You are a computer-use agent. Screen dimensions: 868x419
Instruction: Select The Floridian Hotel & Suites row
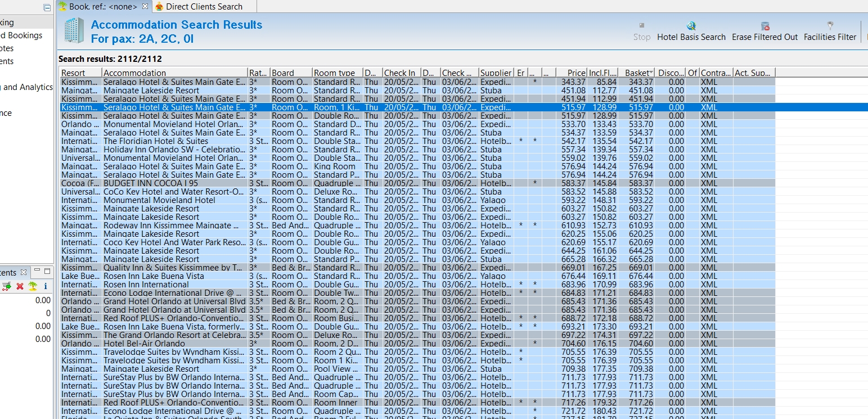pyautogui.click(x=417, y=141)
